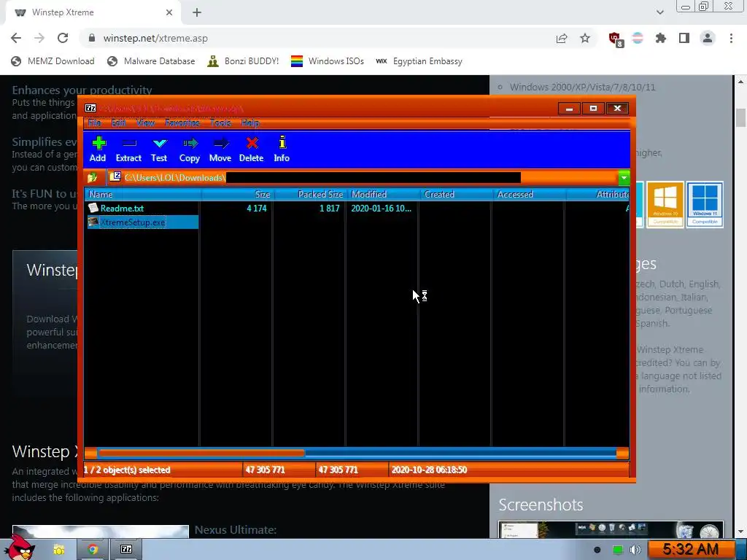Go back in Chrome browser
Image resolution: width=747 pixels, height=560 pixels.
tap(16, 38)
